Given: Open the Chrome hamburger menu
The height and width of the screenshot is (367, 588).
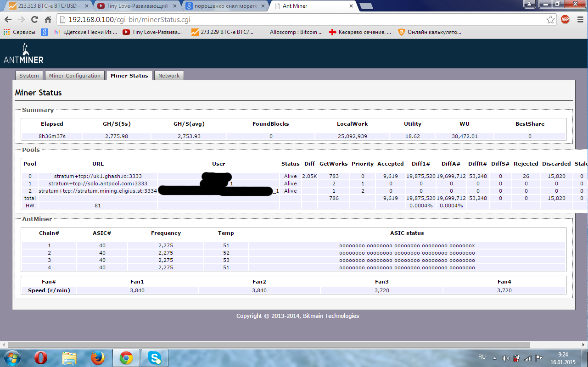Looking at the screenshot, I should coord(579,20).
